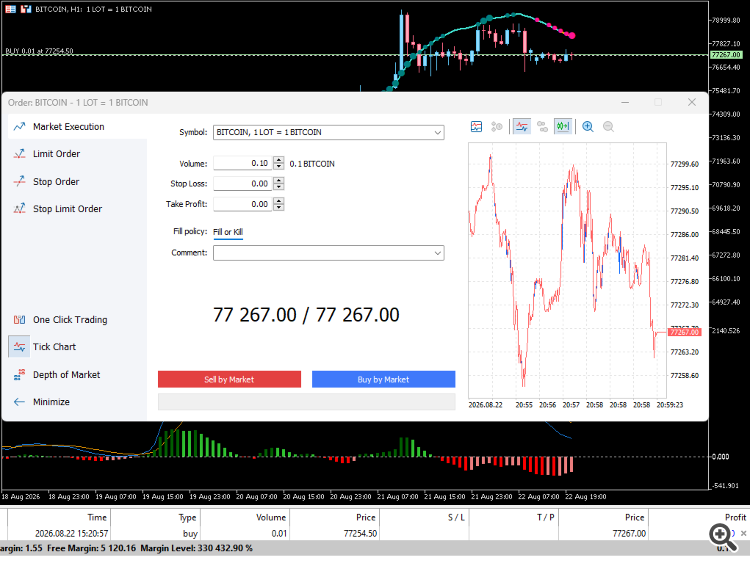The width and height of the screenshot is (750, 563).
Task: Click the Type column header
Action: 188,518
